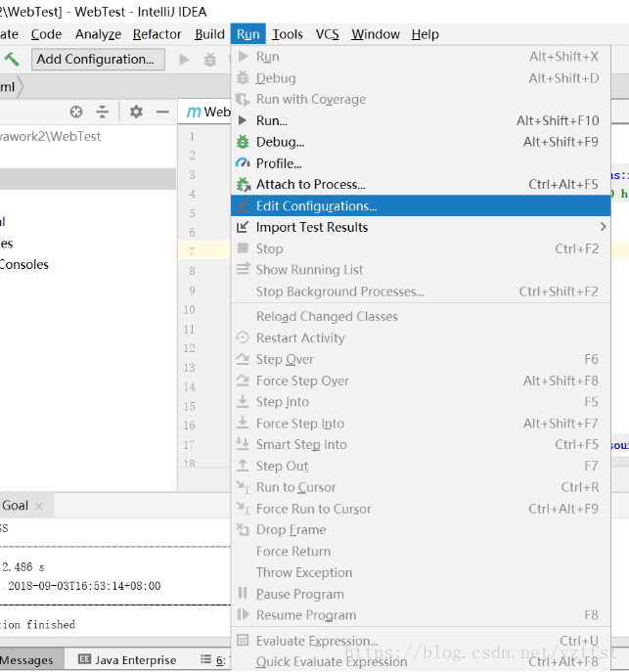Click the gauge icon beside Profile...
629x672 pixels.
243,162
